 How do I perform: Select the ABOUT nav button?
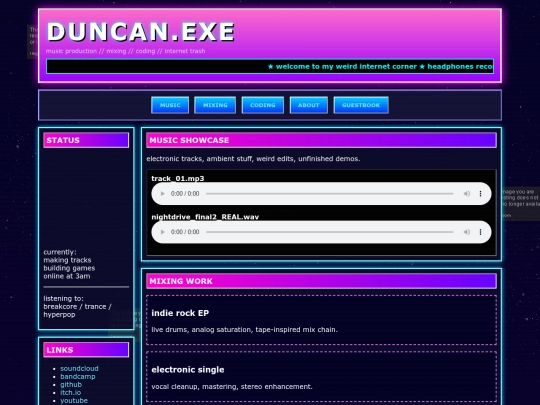coord(309,105)
